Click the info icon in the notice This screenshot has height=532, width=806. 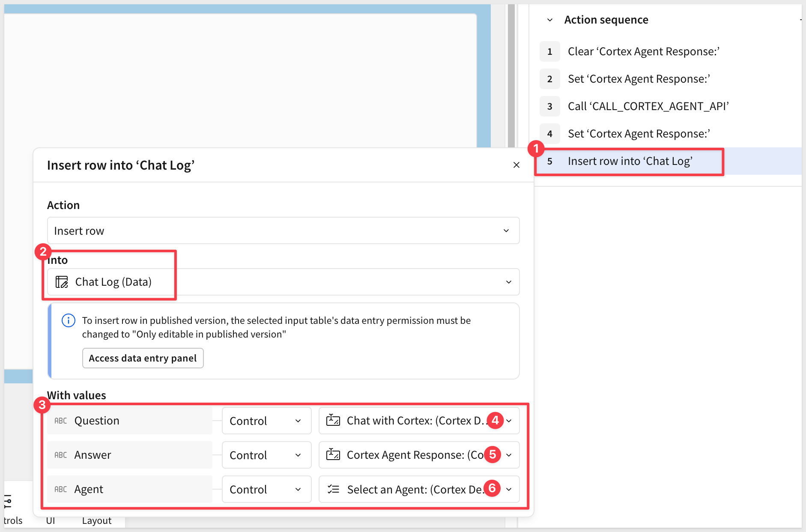tap(69, 320)
